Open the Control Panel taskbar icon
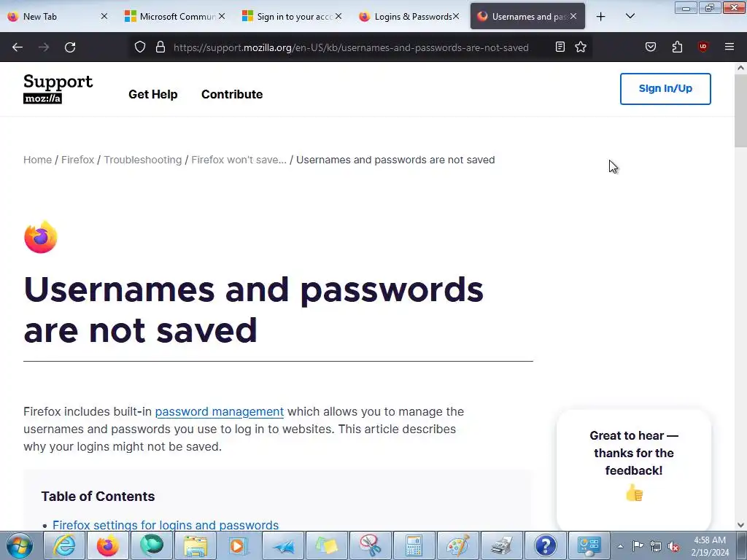 click(x=589, y=545)
